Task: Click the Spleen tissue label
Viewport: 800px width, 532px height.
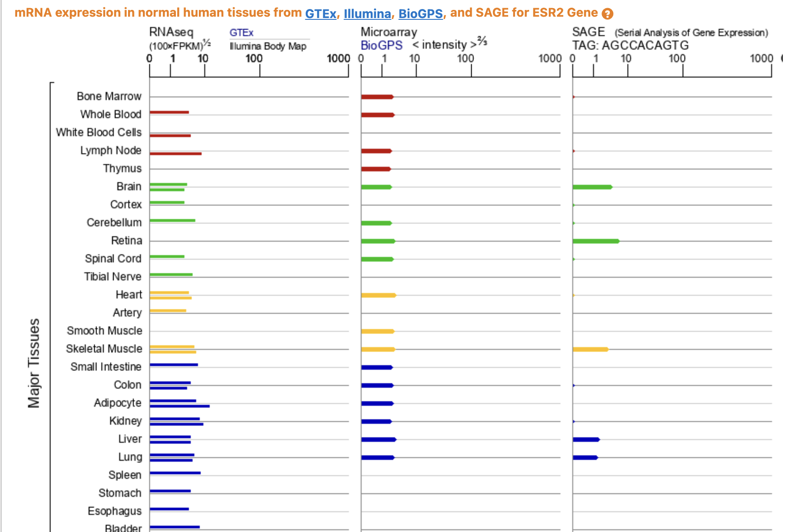Action: (125, 475)
